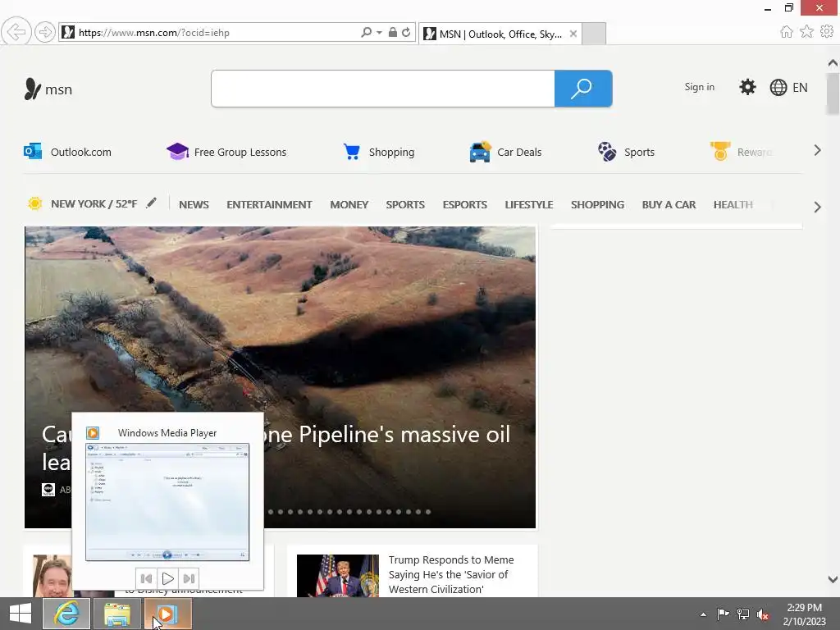The image size is (840, 630).
Task: Select the last carousel dot indicator
Action: pos(428,512)
